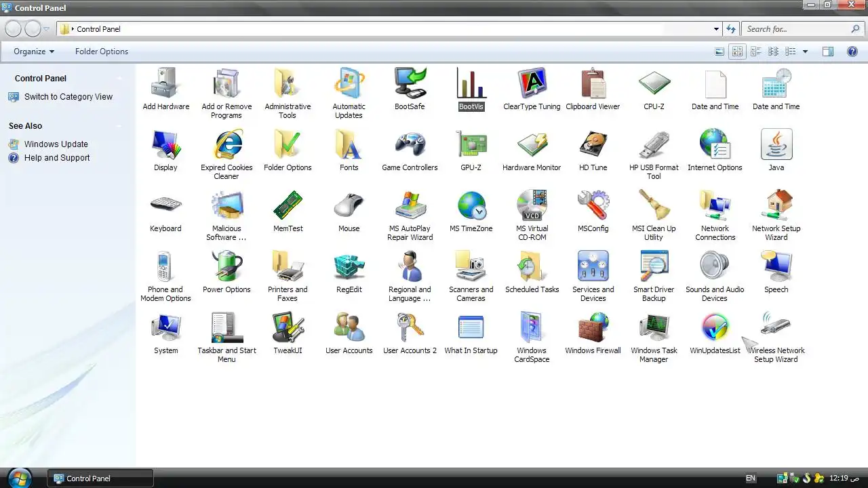Open the Fonts folder icon
The height and width of the screenshot is (488, 868).
pyautogui.click(x=349, y=150)
